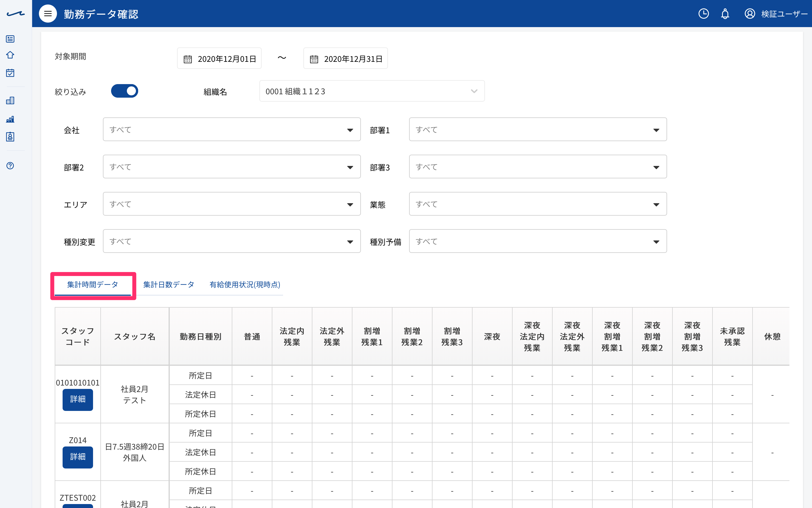Select the 集計時間データ tab
This screenshot has height=508, width=812.
coord(92,285)
